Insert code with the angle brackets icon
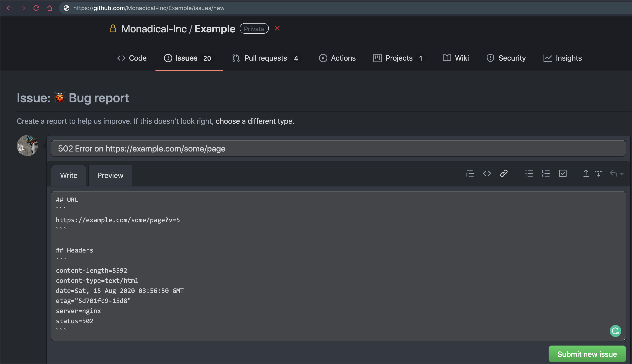Image resolution: width=632 pixels, height=364 pixels. 487,174
